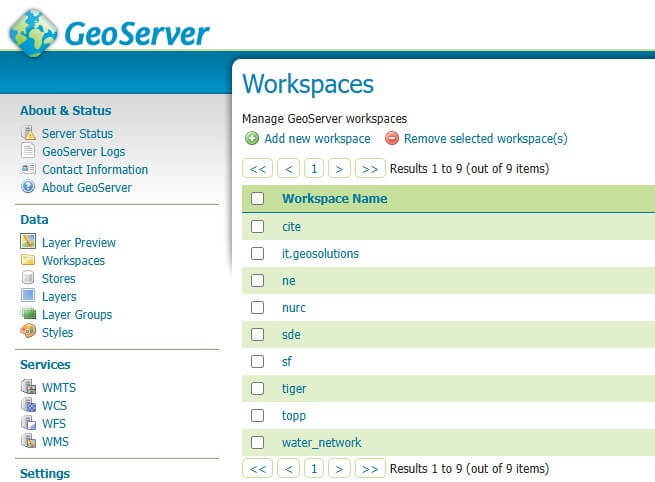Click Add new workspace link

[317, 139]
